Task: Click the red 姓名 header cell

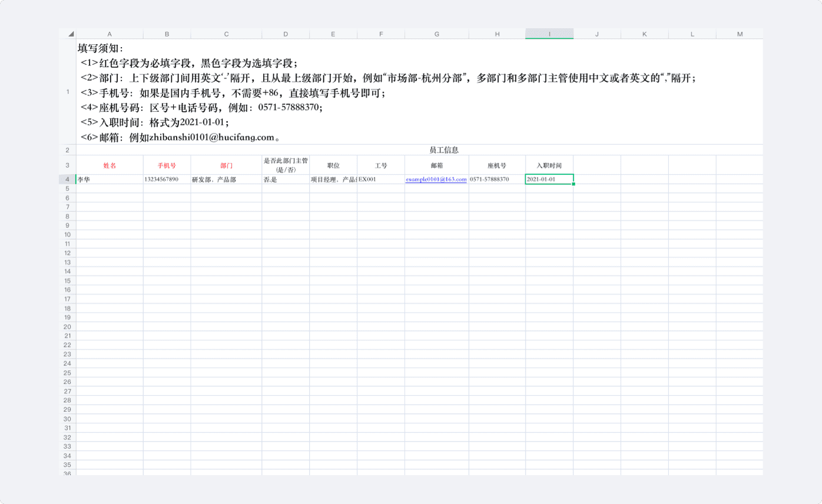Action: click(110, 165)
